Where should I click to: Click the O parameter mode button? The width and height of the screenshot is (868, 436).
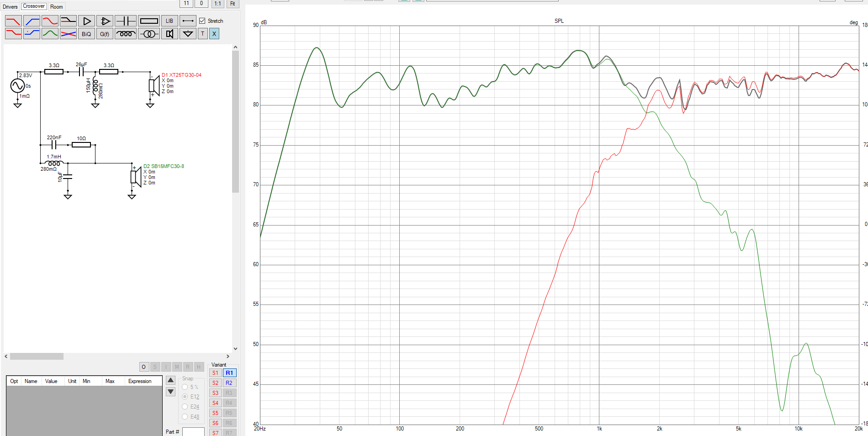tap(143, 367)
